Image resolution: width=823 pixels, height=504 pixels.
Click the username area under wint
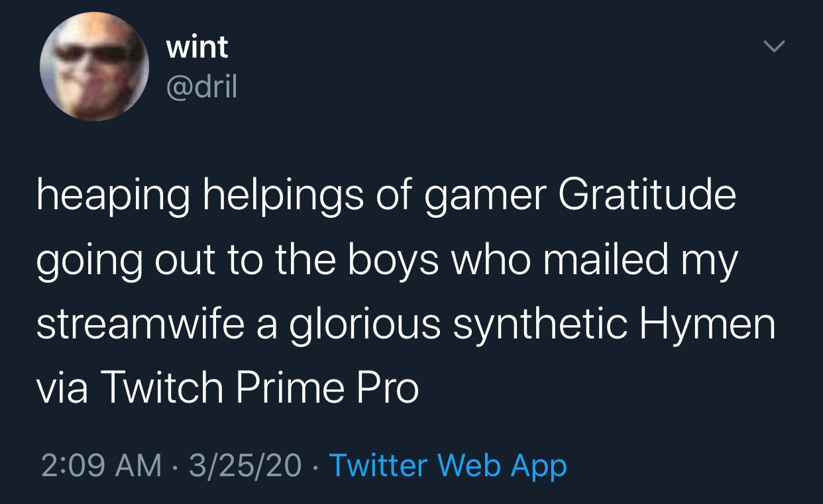(201, 87)
